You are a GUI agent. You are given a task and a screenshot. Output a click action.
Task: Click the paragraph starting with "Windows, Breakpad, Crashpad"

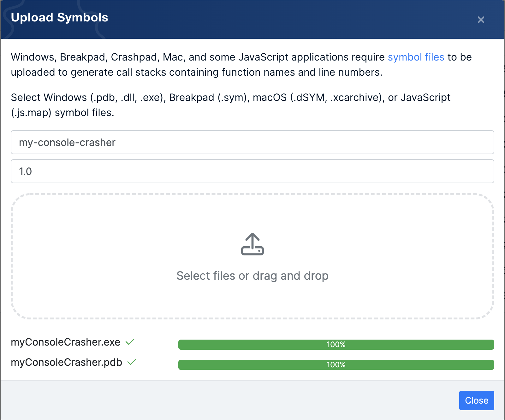pyautogui.click(x=196, y=65)
